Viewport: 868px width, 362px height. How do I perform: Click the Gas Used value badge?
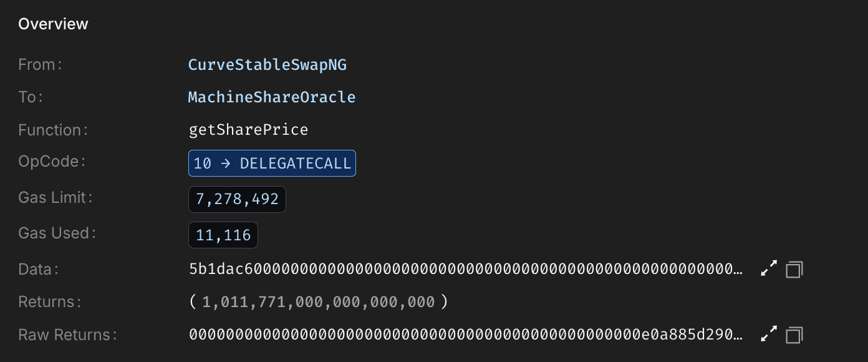223,235
